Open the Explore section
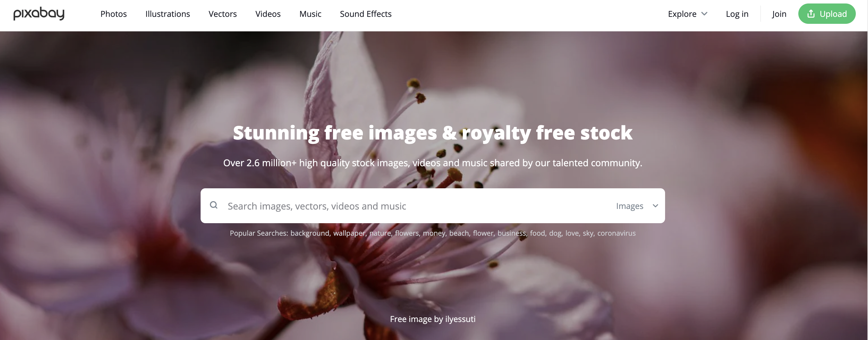 pos(687,13)
